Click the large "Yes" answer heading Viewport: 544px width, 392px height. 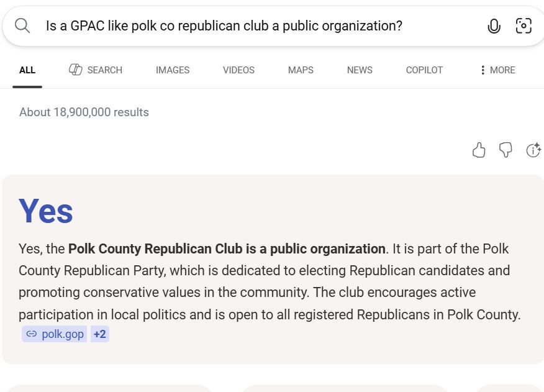[46, 211]
